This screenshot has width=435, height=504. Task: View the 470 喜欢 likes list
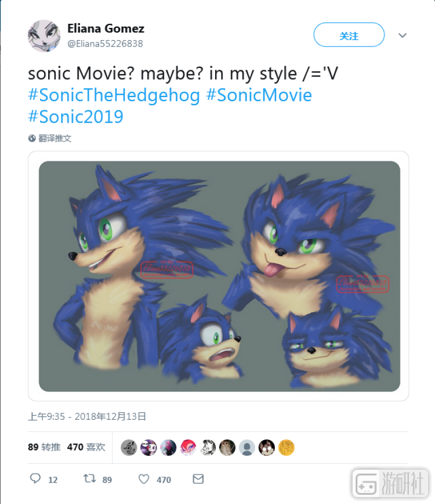coord(86,447)
